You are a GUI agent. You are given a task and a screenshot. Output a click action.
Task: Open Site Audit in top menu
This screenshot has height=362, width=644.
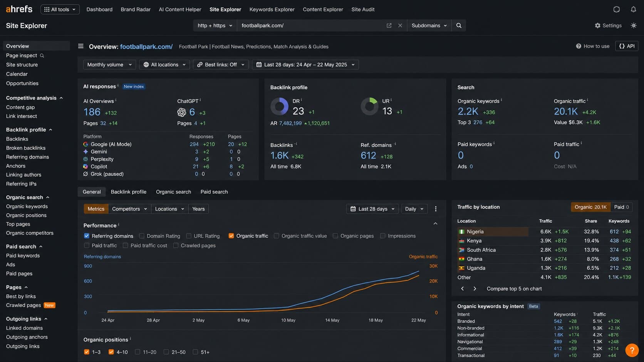[x=363, y=9]
